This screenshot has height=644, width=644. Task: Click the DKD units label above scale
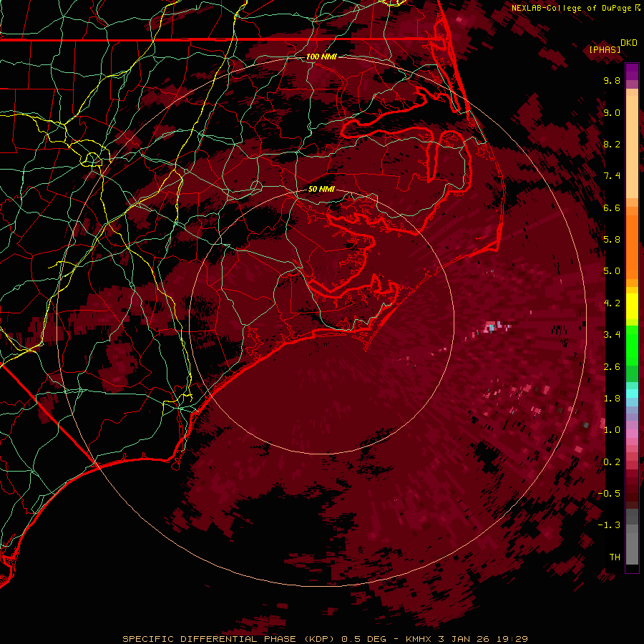click(x=629, y=43)
